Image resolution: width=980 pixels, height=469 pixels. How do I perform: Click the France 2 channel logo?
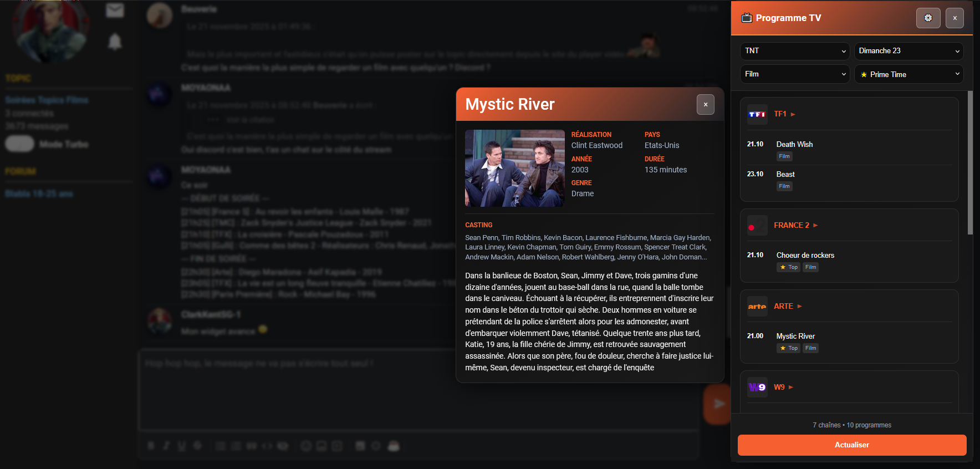(x=757, y=226)
